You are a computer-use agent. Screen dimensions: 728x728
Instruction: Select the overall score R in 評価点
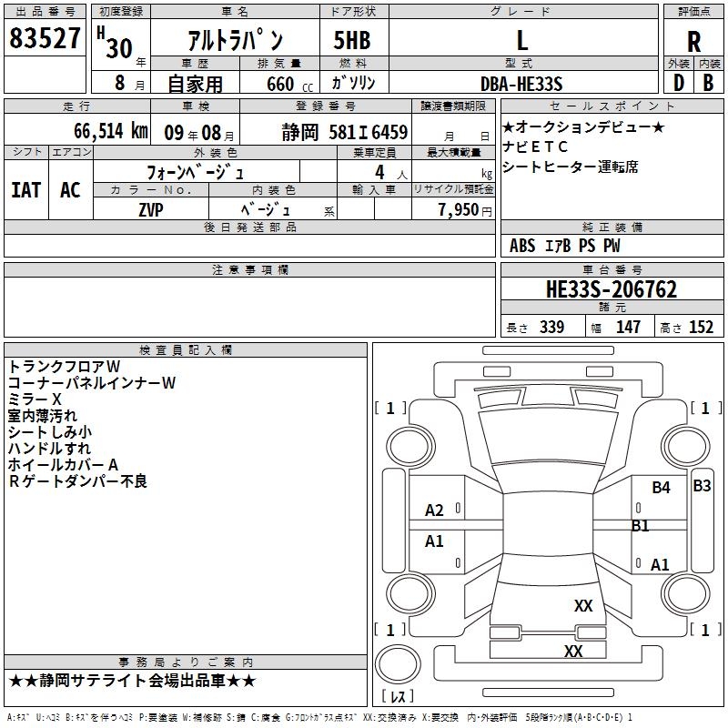coord(694,41)
